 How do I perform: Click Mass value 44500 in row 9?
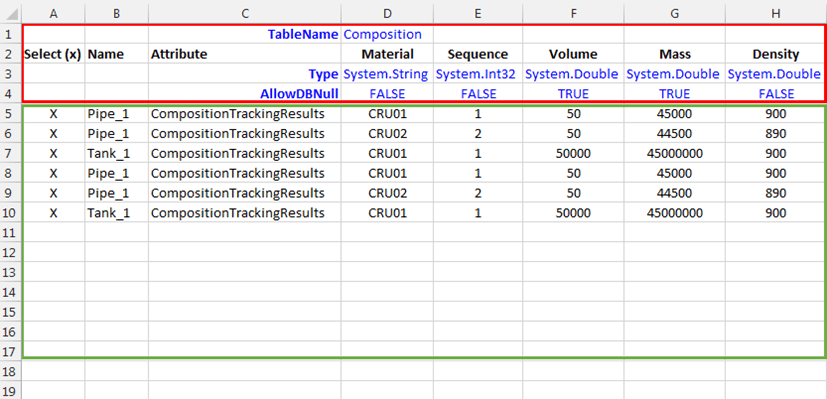tap(675, 193)
